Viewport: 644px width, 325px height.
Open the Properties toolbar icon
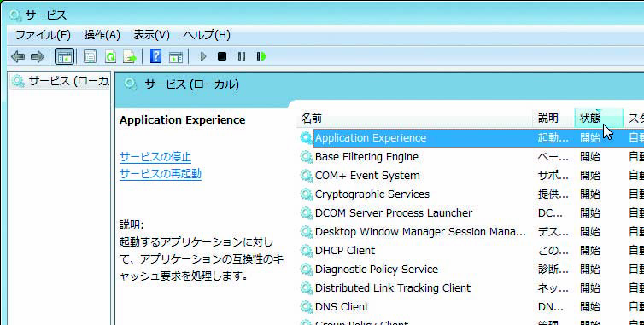[x=90, y=56]
